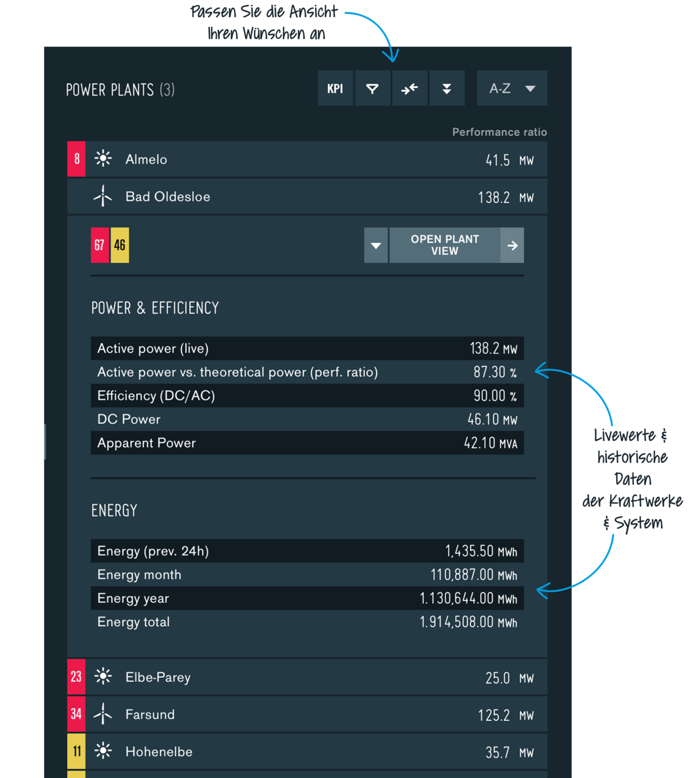Click the Farsund value 125.2 MW
The image size is (700, 778).
(x=505, y=716)
